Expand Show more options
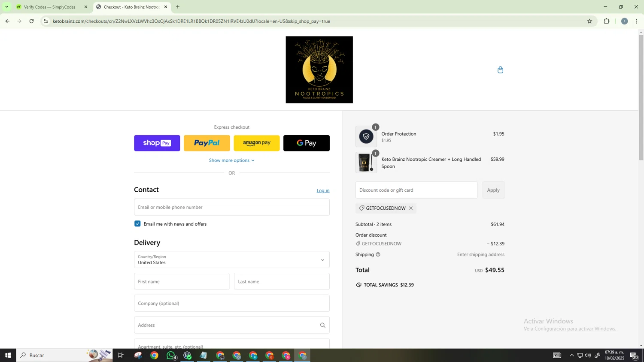The width and height of the screenshot is (644, 362). point(232,160)
